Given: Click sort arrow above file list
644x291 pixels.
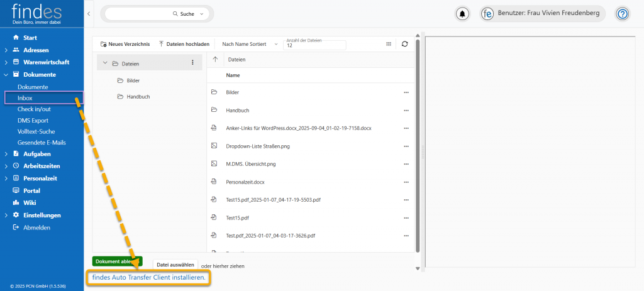Looking at the screenshot, I should coord(215,60).
